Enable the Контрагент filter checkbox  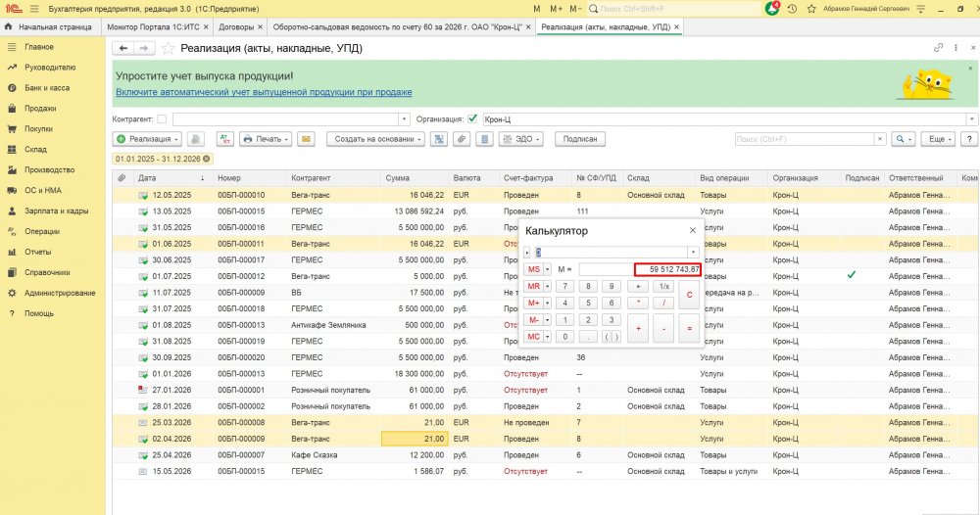[x=162, y=119]
